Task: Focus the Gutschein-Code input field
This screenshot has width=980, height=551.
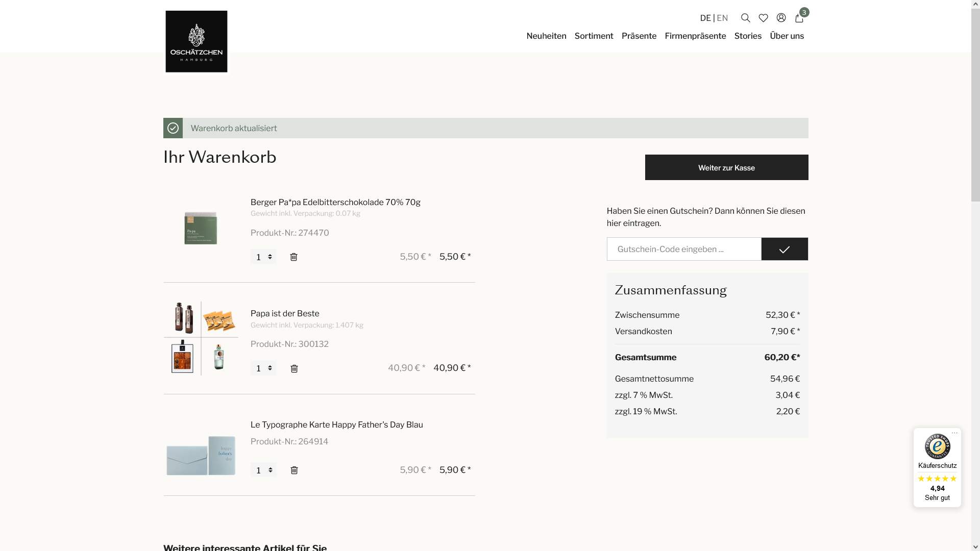Action: pyautogui.click(x=684, y=249)
